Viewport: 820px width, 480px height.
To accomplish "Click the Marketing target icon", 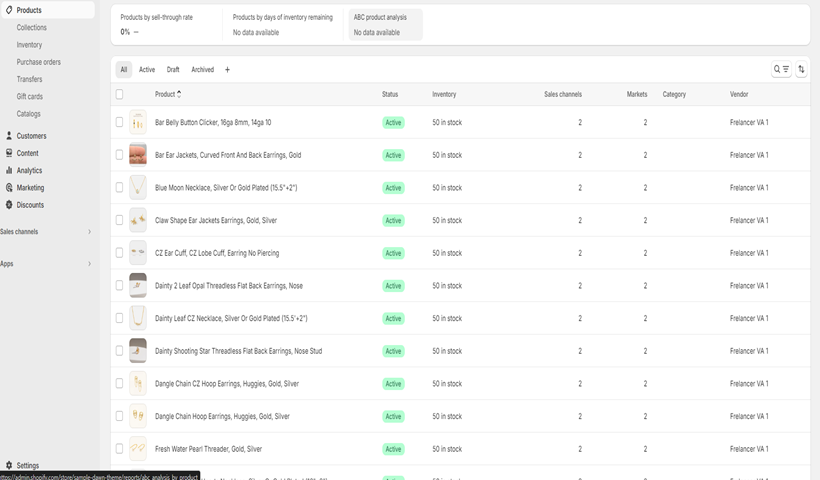I will click(9, 187).
